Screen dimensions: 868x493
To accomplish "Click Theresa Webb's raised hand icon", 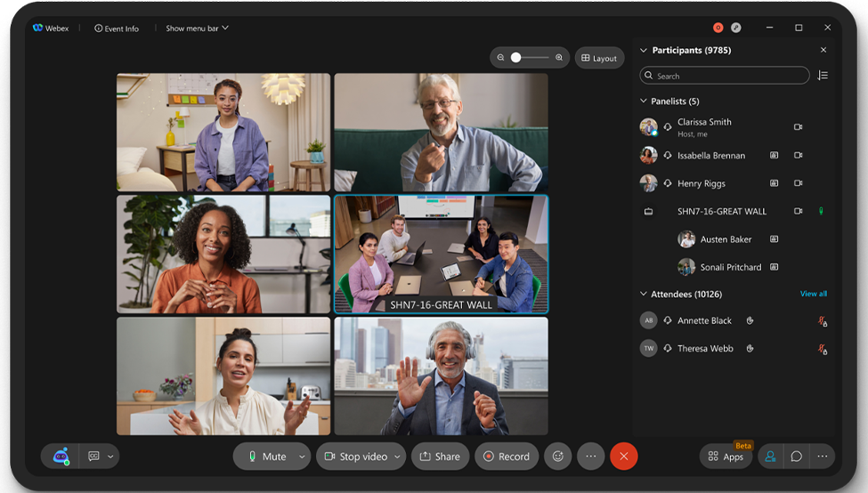I will pos(750,348).
